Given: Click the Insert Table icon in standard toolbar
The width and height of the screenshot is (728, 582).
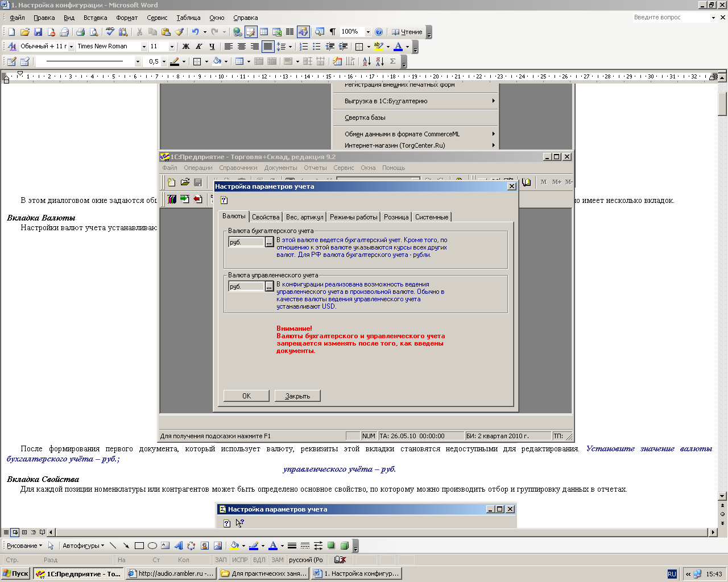Looking at the screenshot, I should 264,32.
